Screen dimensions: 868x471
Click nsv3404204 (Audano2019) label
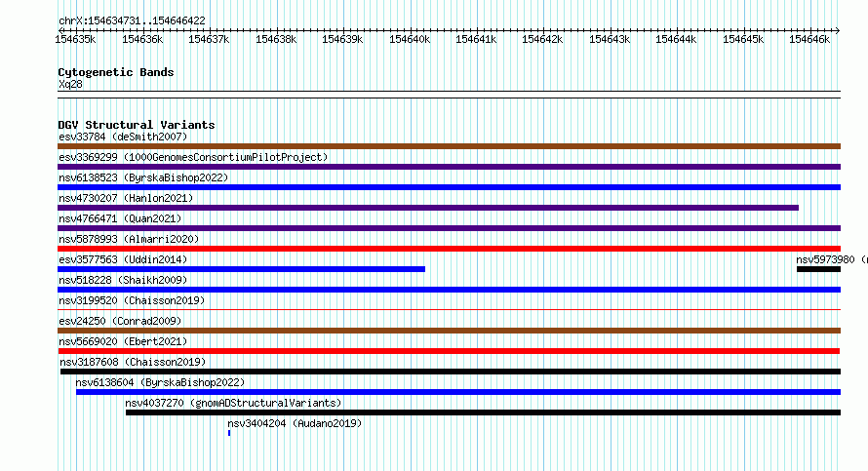295,423
